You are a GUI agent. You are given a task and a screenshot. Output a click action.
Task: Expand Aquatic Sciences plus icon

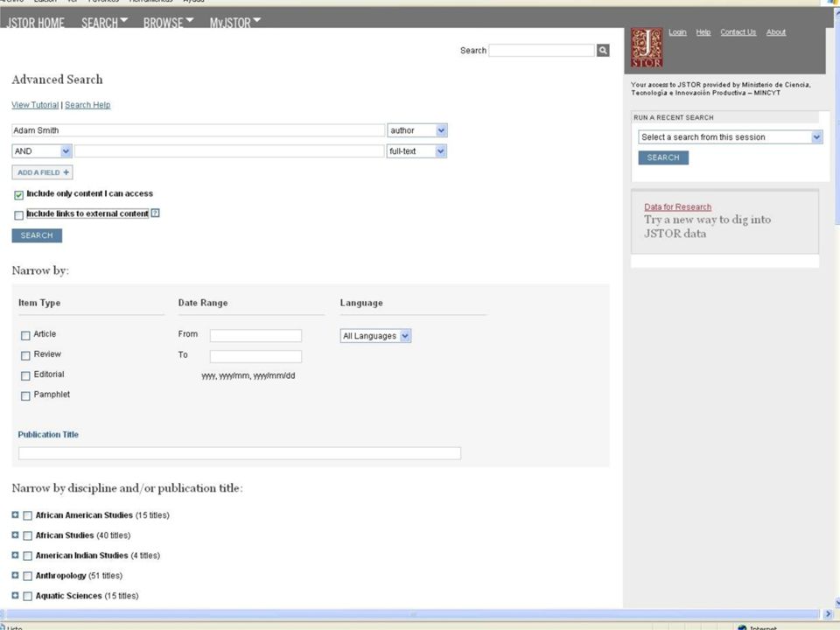pos(15,596)
